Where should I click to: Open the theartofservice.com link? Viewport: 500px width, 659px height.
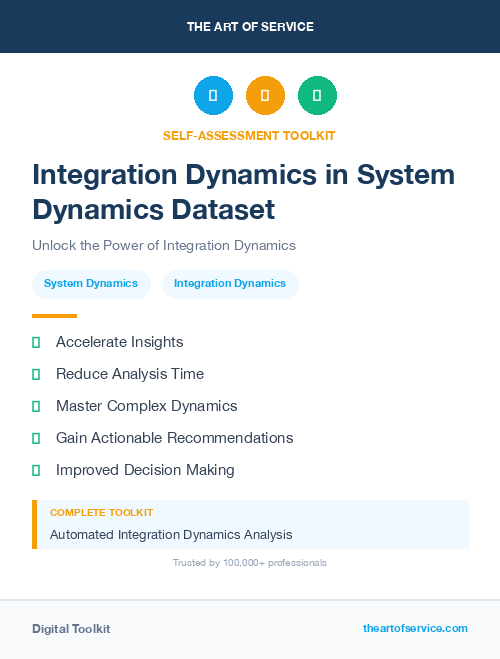tap(415, 628)
